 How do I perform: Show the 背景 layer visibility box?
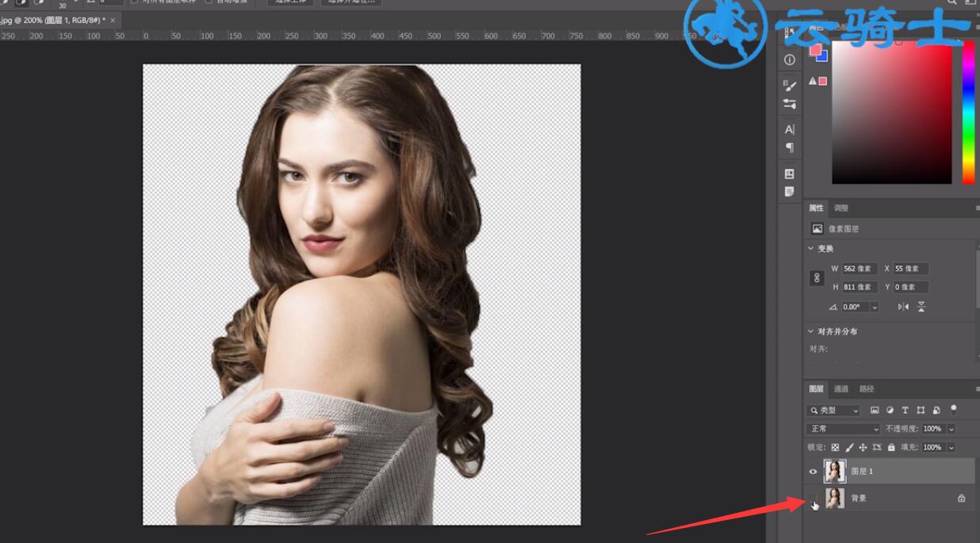click(813, 499)
